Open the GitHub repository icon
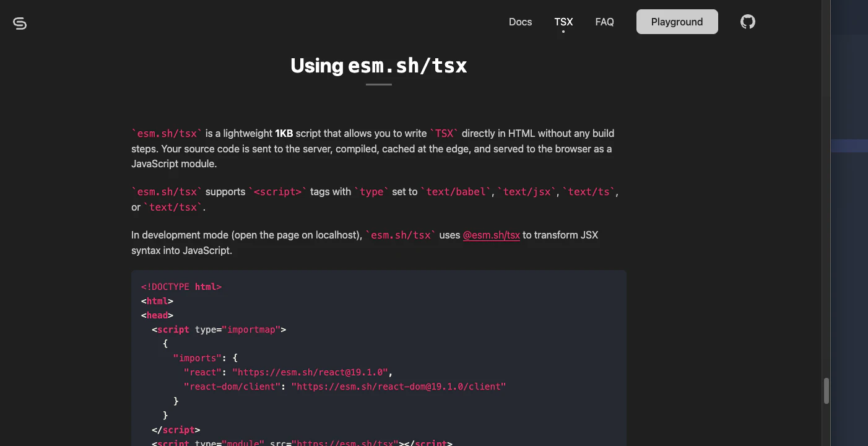This screenshot has height=446, width=868. point(748,22)
